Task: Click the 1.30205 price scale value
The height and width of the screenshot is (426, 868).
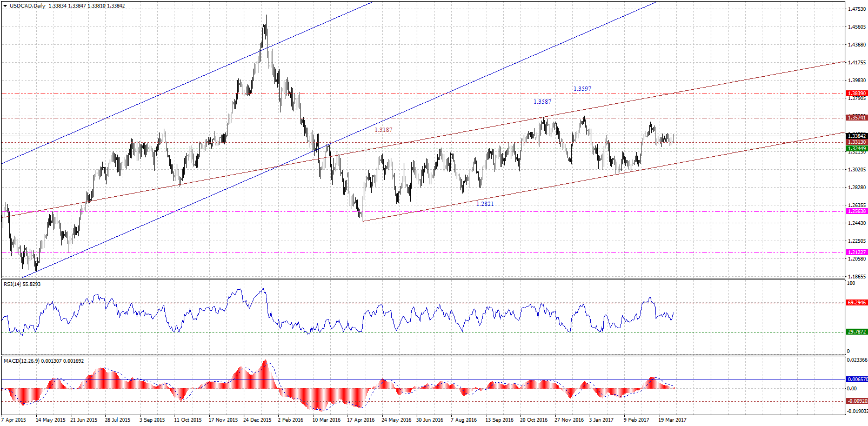Action: [857, 170]
